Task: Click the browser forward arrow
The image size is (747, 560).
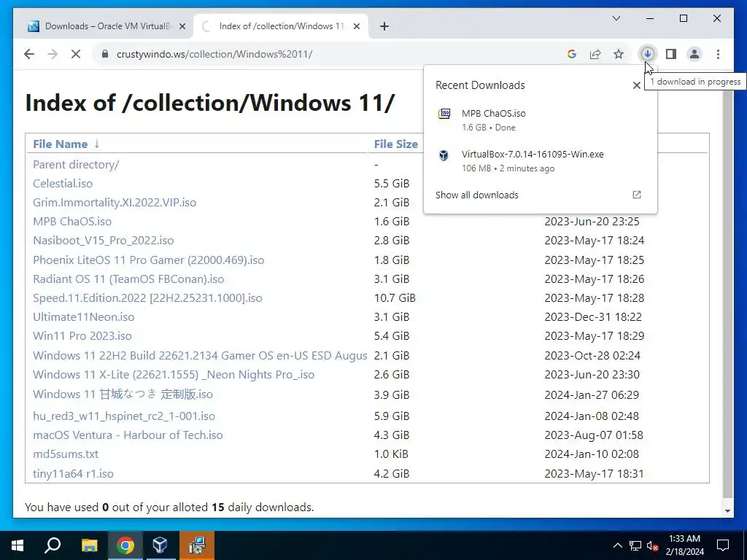Action: click(53, 54)
